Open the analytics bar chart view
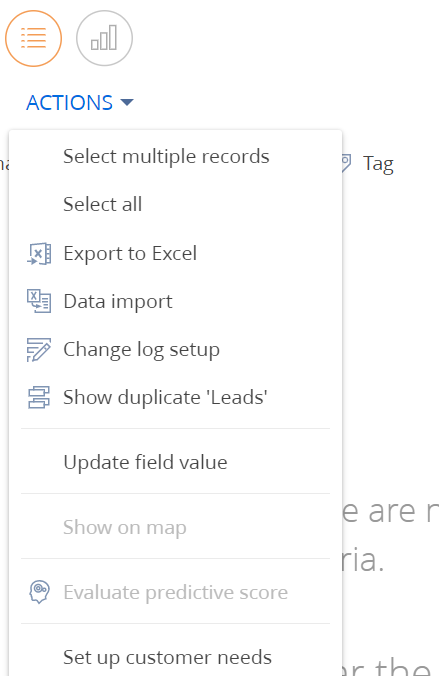 104,38
